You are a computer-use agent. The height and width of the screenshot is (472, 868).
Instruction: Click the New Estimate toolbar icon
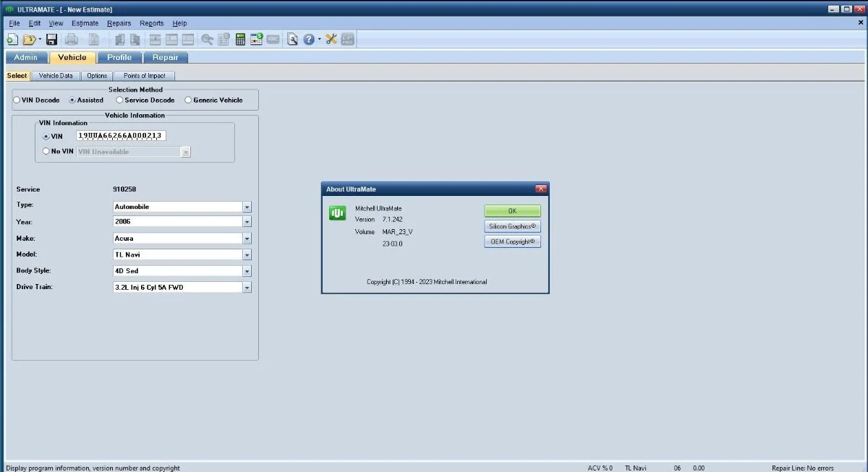[12, 40]
